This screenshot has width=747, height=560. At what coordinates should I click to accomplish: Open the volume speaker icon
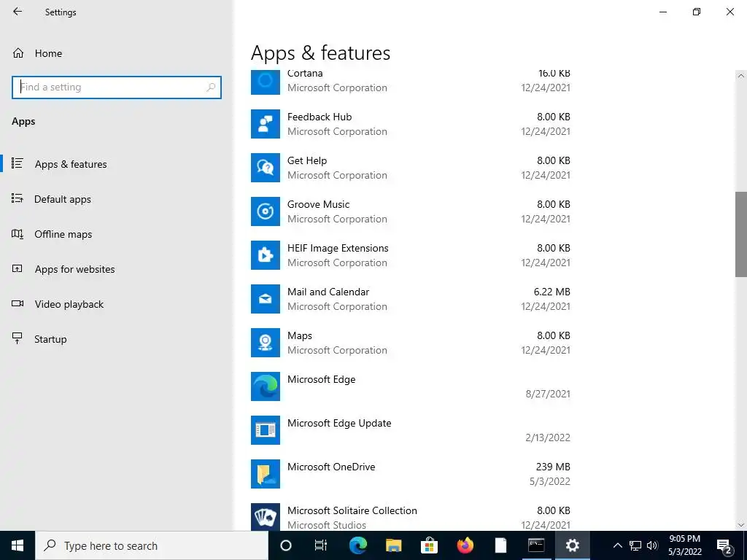coord(652,545)
